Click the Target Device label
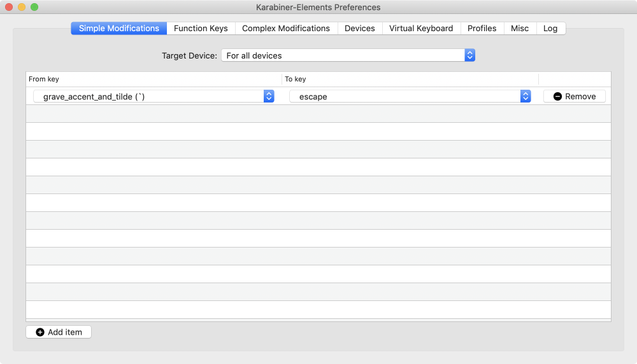The width and height of the screenshot is (637, 364). [189, 55]
